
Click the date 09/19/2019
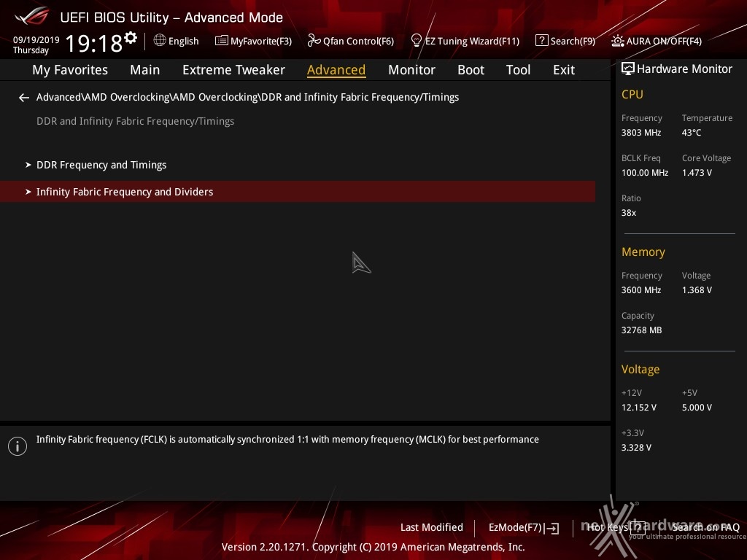tap(36, 40)
